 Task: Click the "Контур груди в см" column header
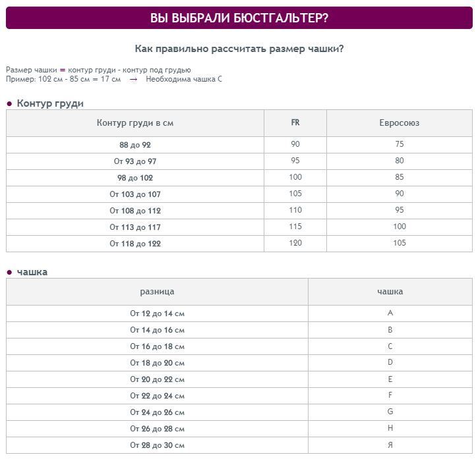pos(135,123)
